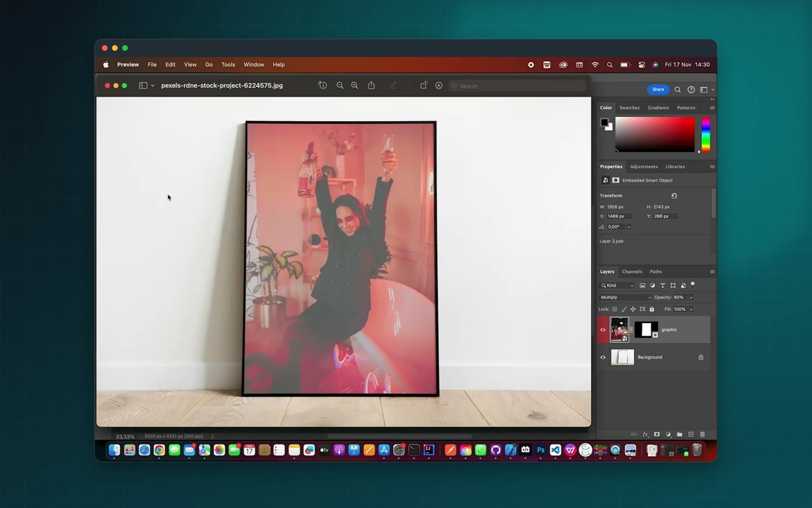This screenshot has width=812, height=508.
Task: Filter layers by shape layers icon
Action: [x=673, y=286]
